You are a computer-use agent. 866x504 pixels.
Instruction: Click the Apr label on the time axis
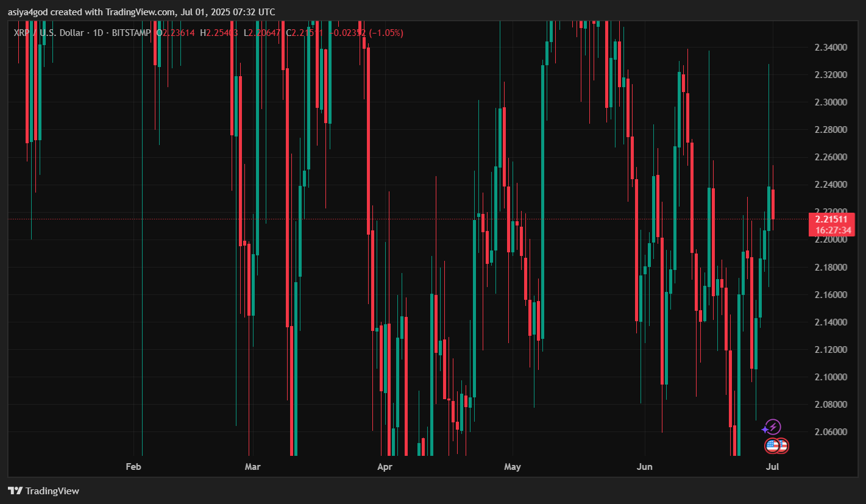[385, 467]
